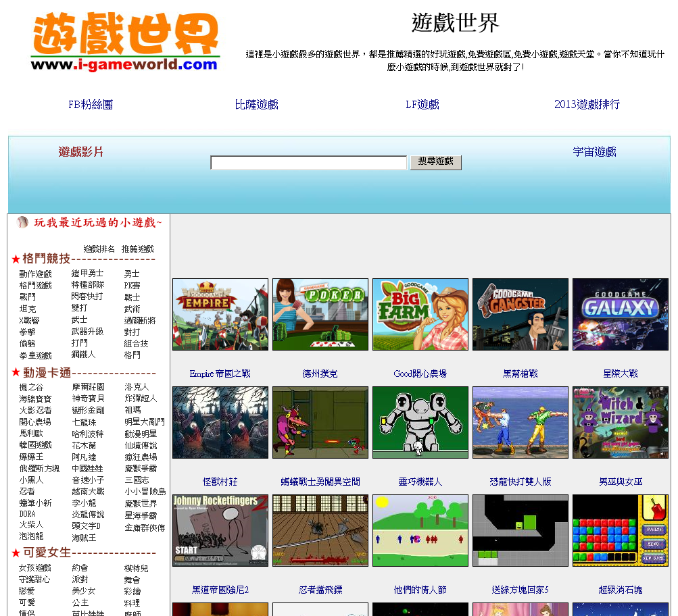The width and height of the screenshot is (678, 616).
Task: Open the Empire 帝國之戰 title link
Action: [x=220, y=374]
